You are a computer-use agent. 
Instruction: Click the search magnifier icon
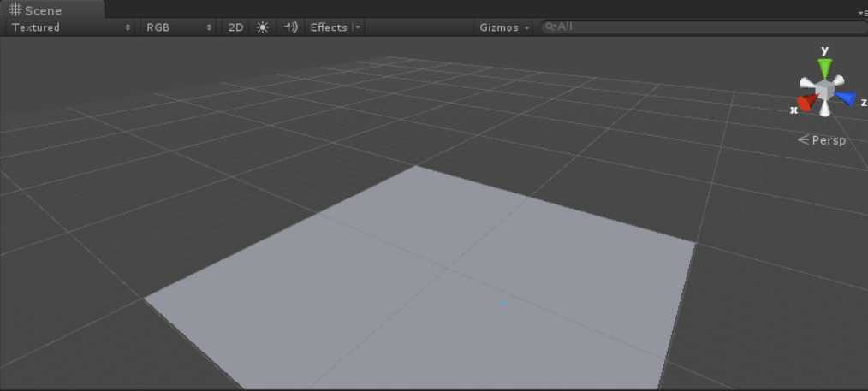tap(550, 27)
